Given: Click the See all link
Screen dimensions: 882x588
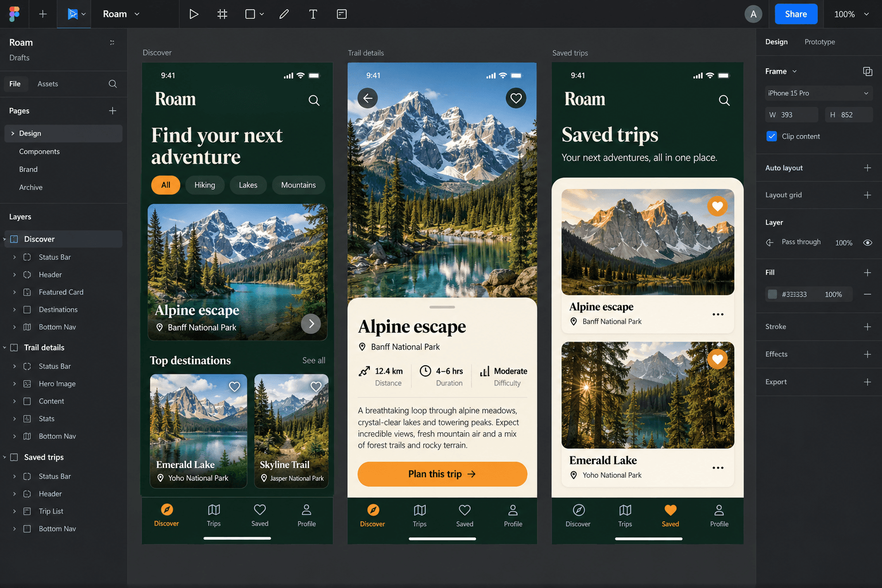Looking at the screenshot, I should [314, 360].
